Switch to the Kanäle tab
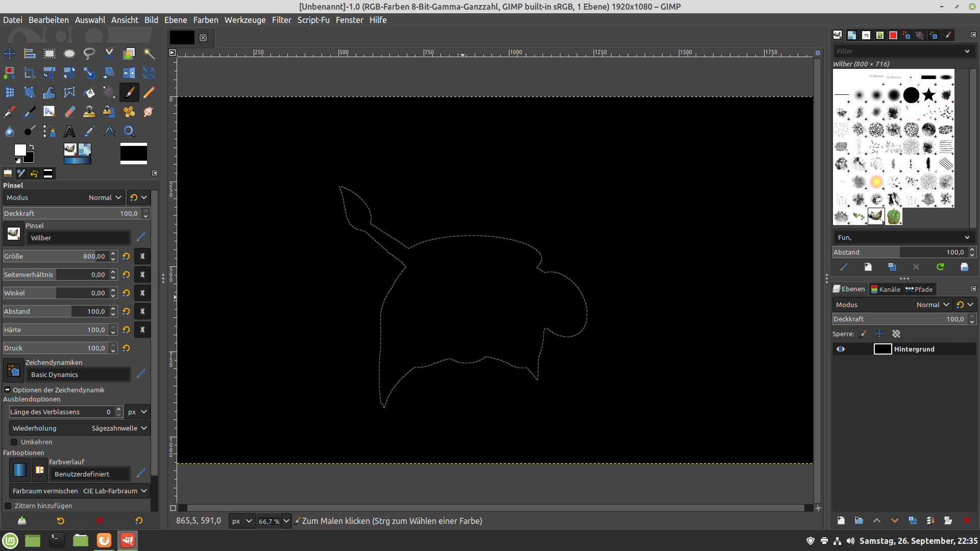This screenshot has width=980, height=551. coord(886,289)
